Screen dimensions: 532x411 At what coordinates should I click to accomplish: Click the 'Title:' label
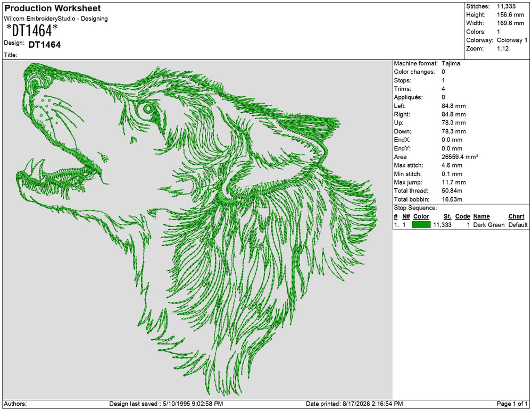coord(11,55)
